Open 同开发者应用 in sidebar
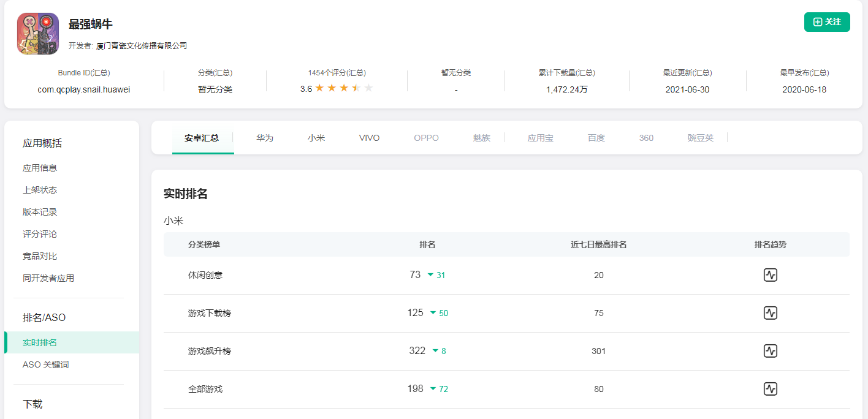This screenshot has height=419, width=868. [48, 278]
